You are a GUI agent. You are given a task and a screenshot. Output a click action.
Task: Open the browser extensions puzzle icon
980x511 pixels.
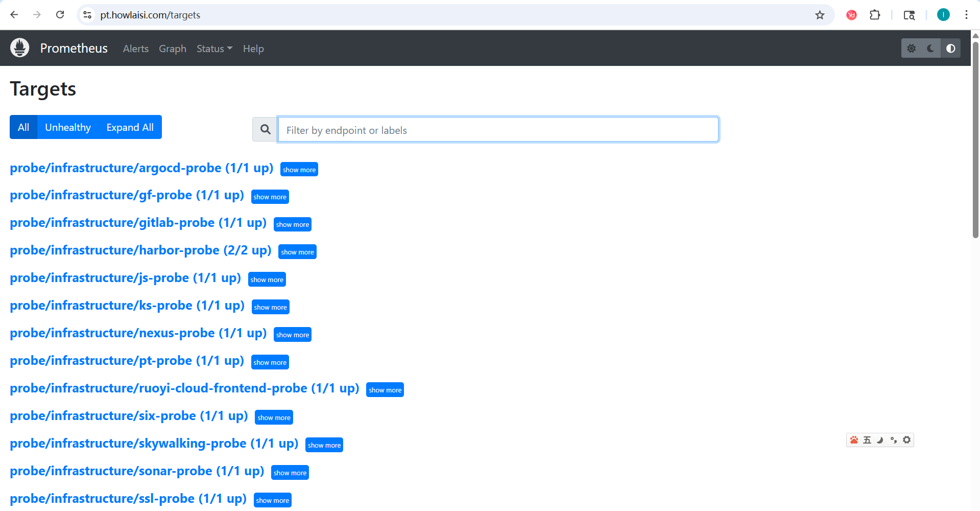pos(875,15)
